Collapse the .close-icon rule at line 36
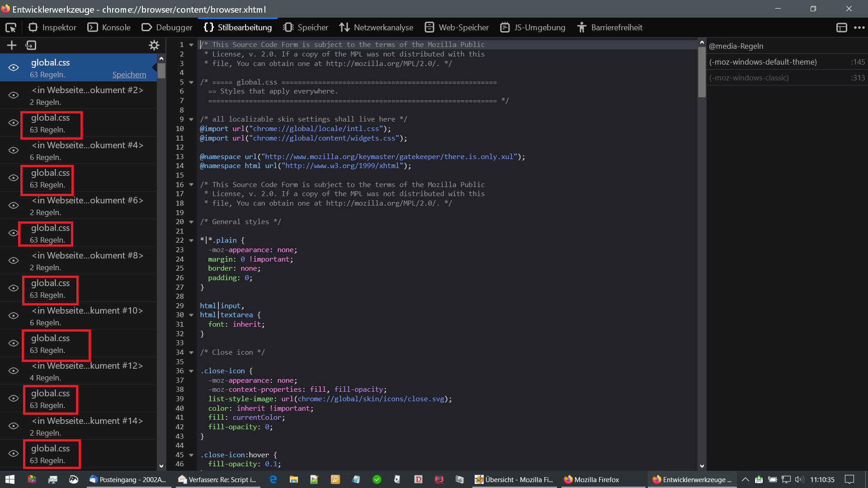Image resolution: width=868 pixels, height=488 pixels. [x=191, y=371]
